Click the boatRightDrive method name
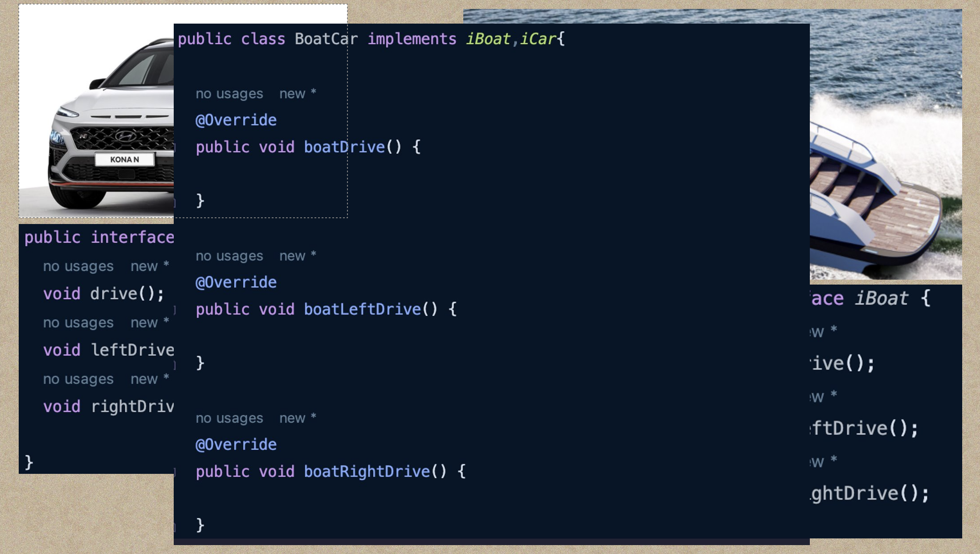The height and width of the screenshot is (554, 980). 367,471
